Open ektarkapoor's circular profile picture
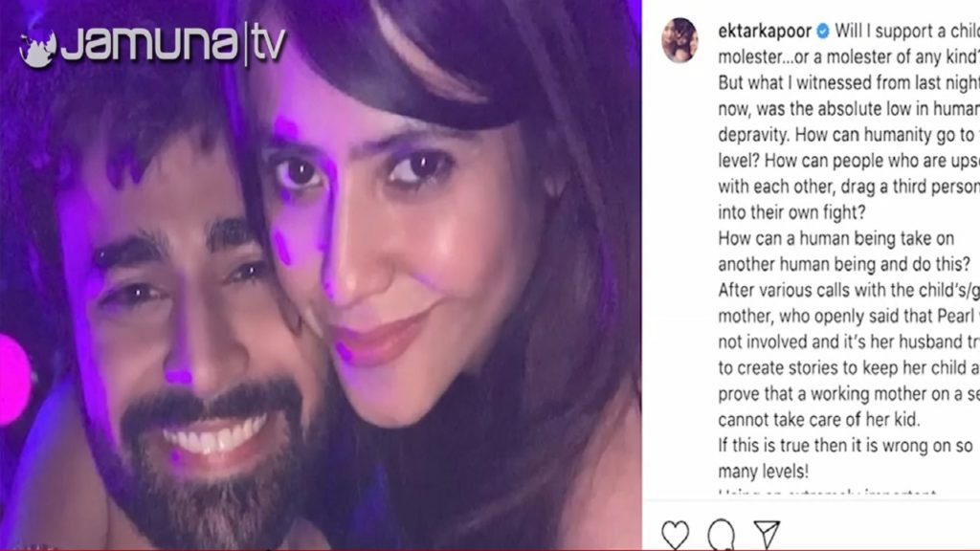The width and height of the screenshot is (980, 551). click(680, 40)
